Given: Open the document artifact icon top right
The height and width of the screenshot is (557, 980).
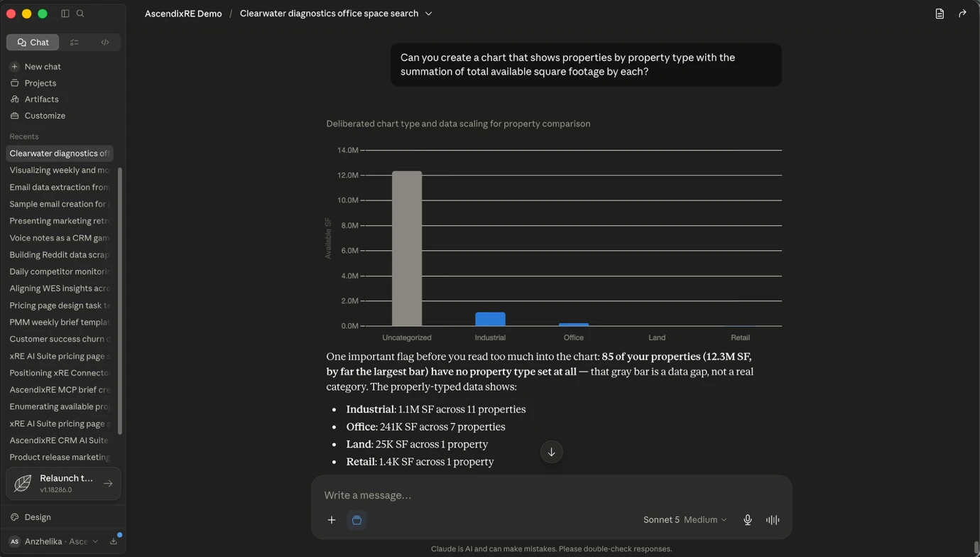Looking at the screenshot, I should [x=940, y=13].
